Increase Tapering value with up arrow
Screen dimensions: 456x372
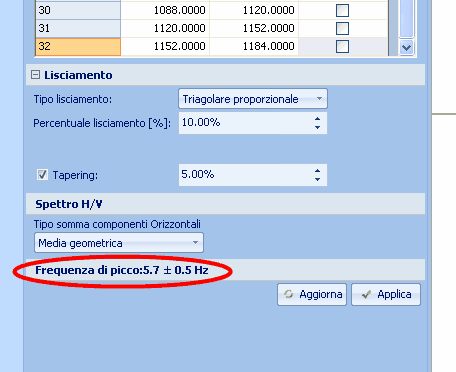317,171
